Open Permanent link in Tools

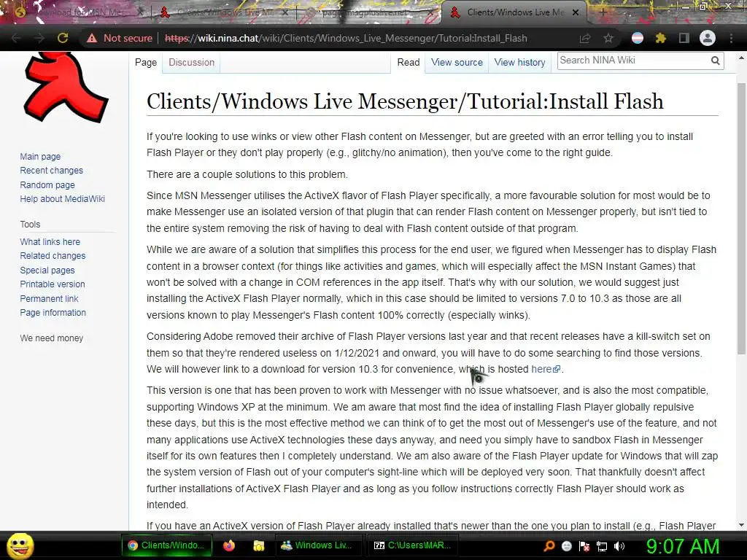pyautogui.click(x=49, y=298)
